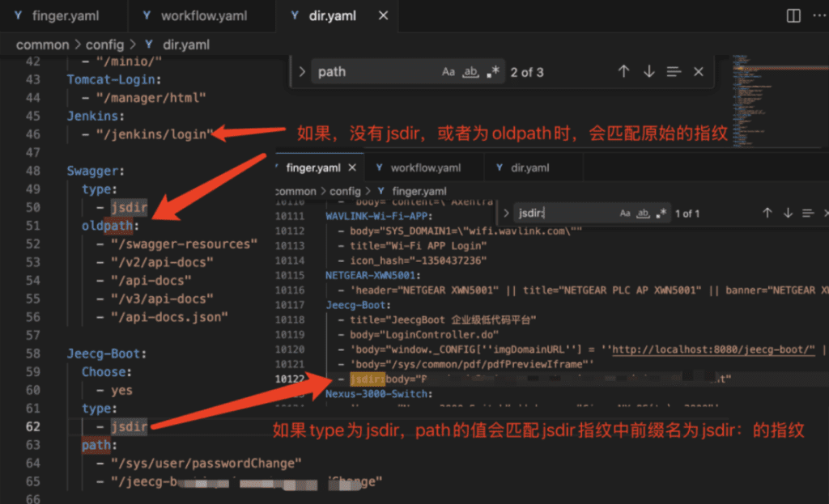This screenshot has height=504, width=829.
Task: Expand replace field beside jsdir: search box
Action: (x=507, y=213)
